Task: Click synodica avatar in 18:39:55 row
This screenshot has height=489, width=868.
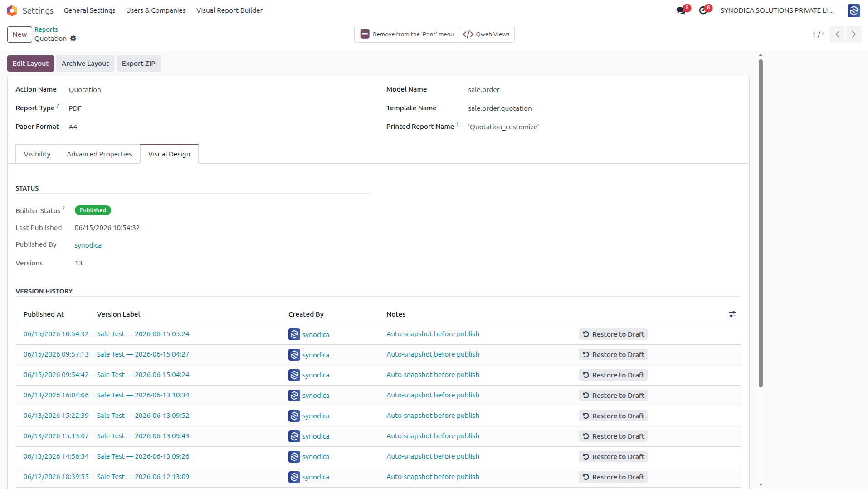Action: (294, 477)
